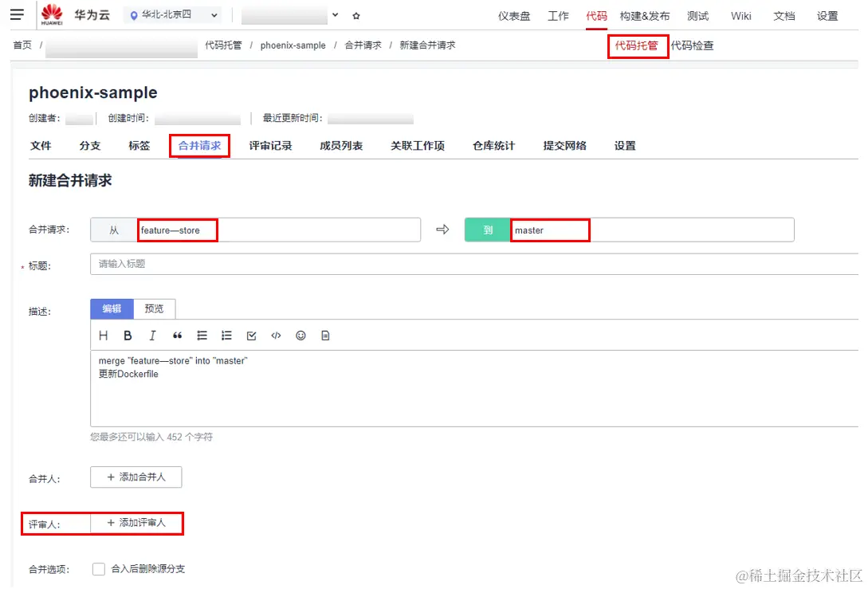
Task: Open the 关联工作项 tab
Action: click(x=418, y=146)
